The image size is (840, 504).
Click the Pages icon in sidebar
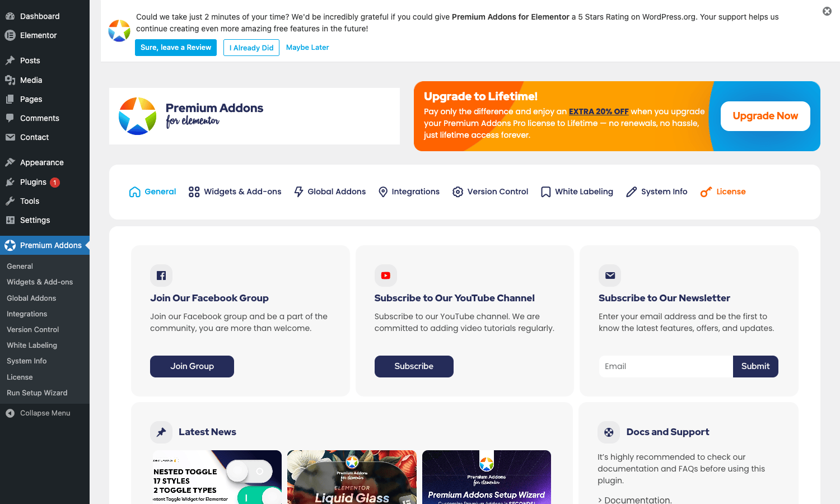pyautogui.click(x=10, y=99)
